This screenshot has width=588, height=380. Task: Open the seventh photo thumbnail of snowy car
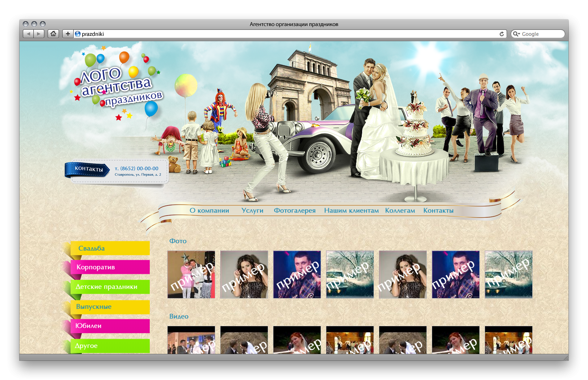pyautogui.click(x=509, y=275)
